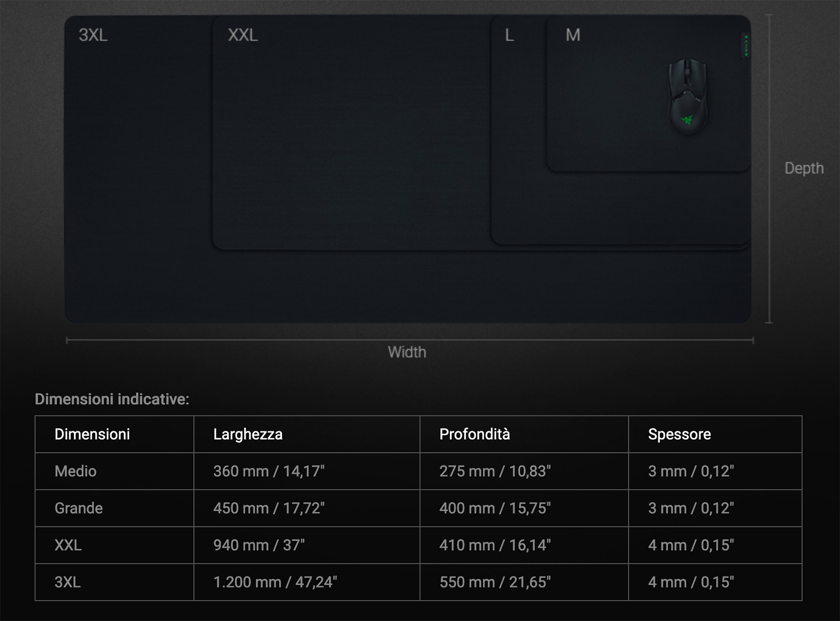The height and width of the screenshot is (621, 840).
Task: Click the Dimensioni column header
Action: point(92,434)
